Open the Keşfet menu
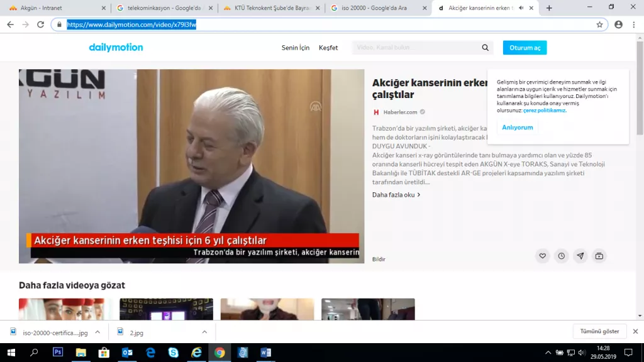 tap(328, 48)
